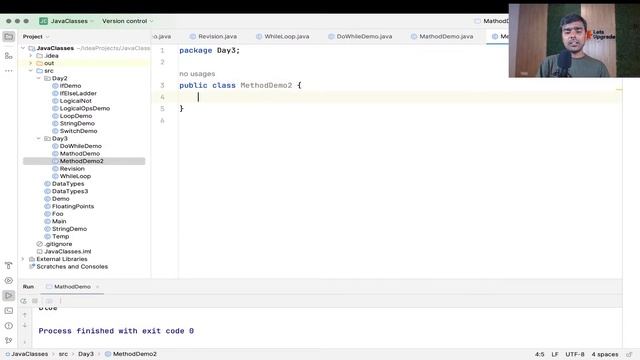640x360 pixels.
Task: Select SwitchDemo class
Action: (78, 131)
